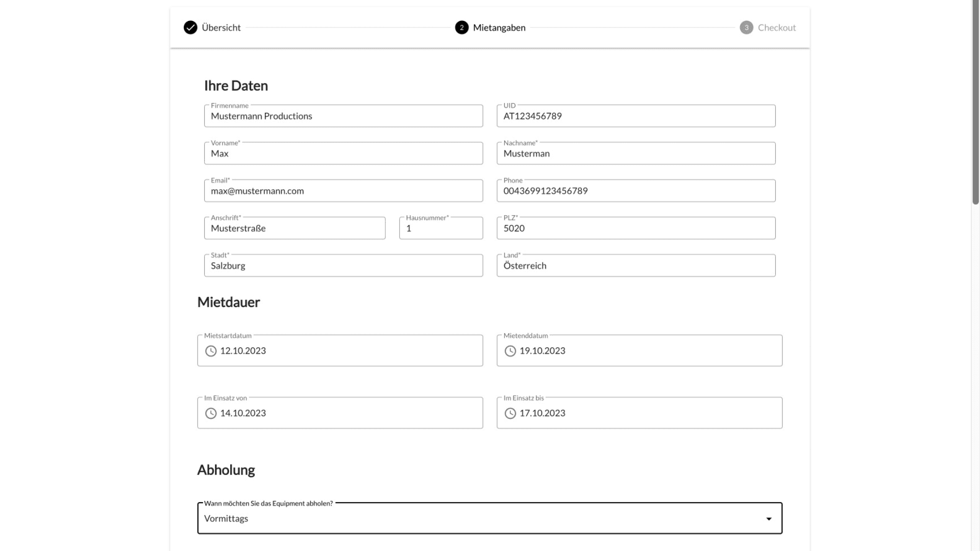Click the checkmark icon next to Übersicht
The height and width of the screenshot is (551, 980).
[x=190, y=28]
